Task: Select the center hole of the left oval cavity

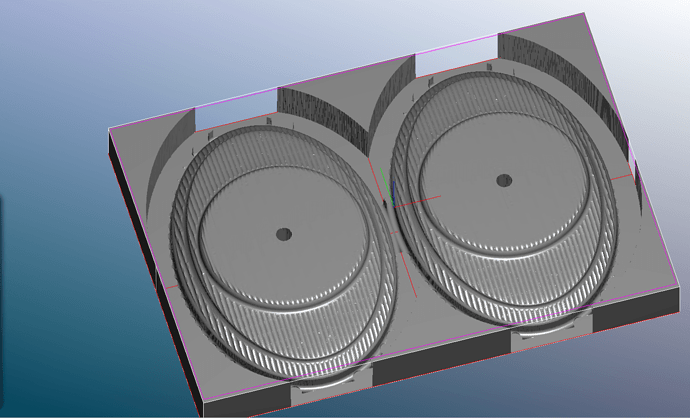Action: pyautogui.click(x=284, y=234)
